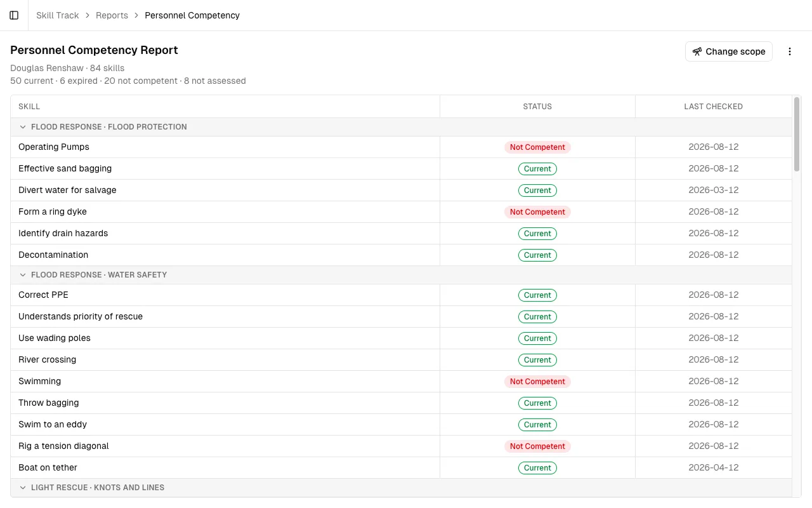Click the Personnel Competency Report heading

tap(94, 50)
